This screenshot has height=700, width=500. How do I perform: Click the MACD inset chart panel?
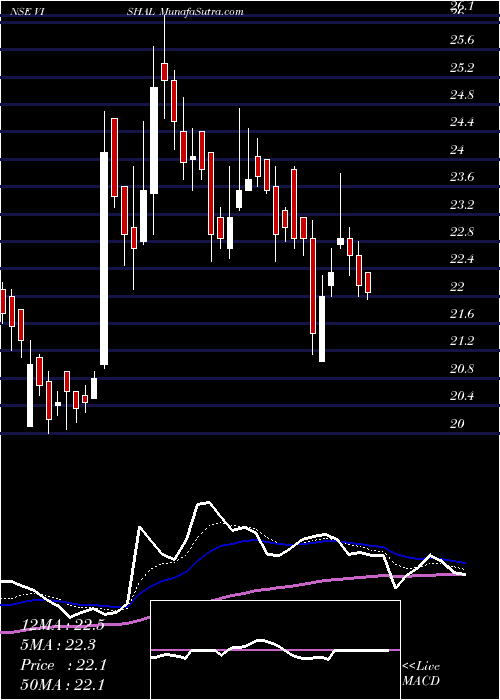coord(275,650)
